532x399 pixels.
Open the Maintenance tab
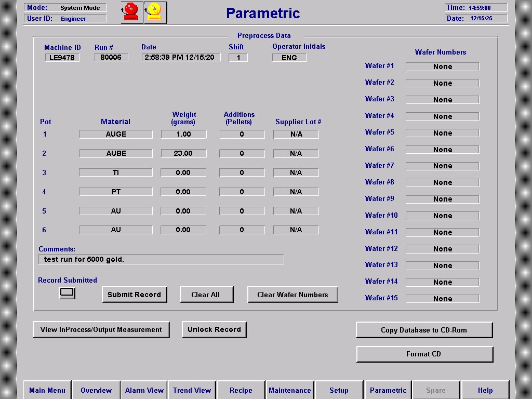click(x=289, y=390)
